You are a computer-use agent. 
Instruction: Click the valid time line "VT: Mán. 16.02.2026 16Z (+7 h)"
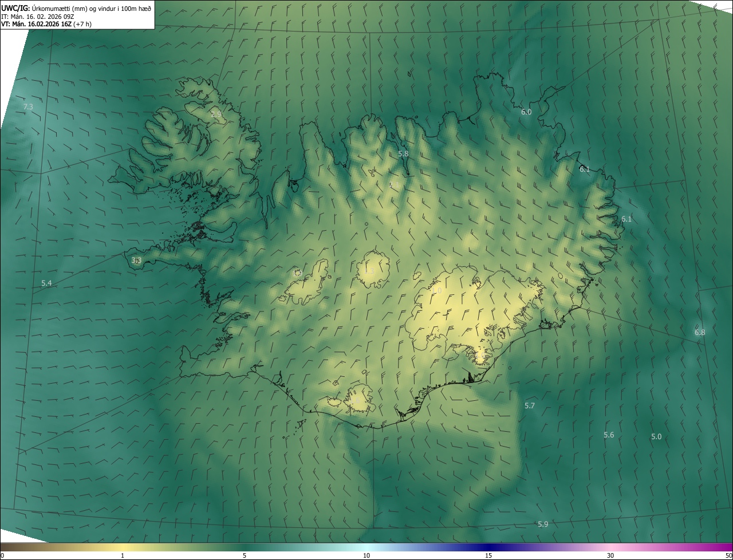tap(46, 24)
